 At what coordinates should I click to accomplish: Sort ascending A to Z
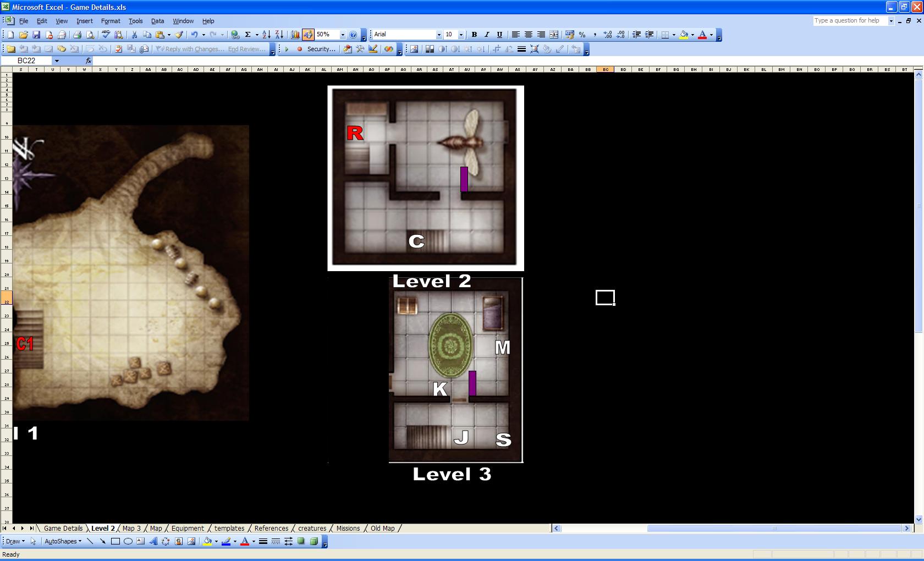pos(266,35)
